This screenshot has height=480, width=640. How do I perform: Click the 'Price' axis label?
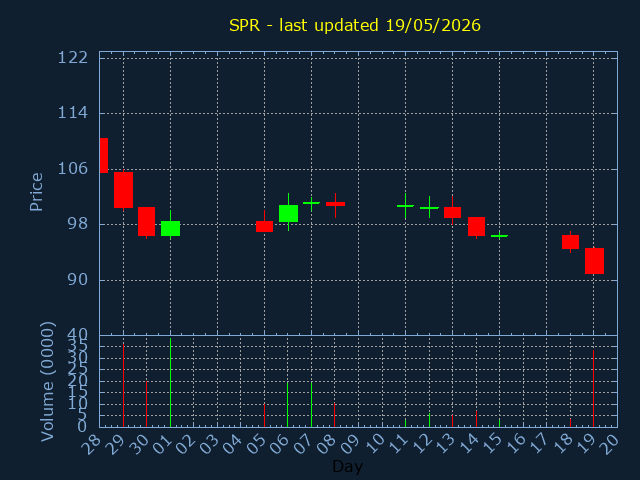coord(36,192)
